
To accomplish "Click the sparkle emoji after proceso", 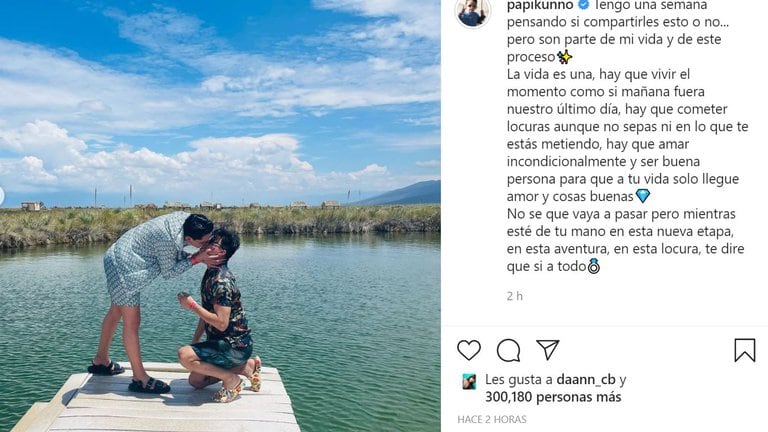I will coord(564,57).
